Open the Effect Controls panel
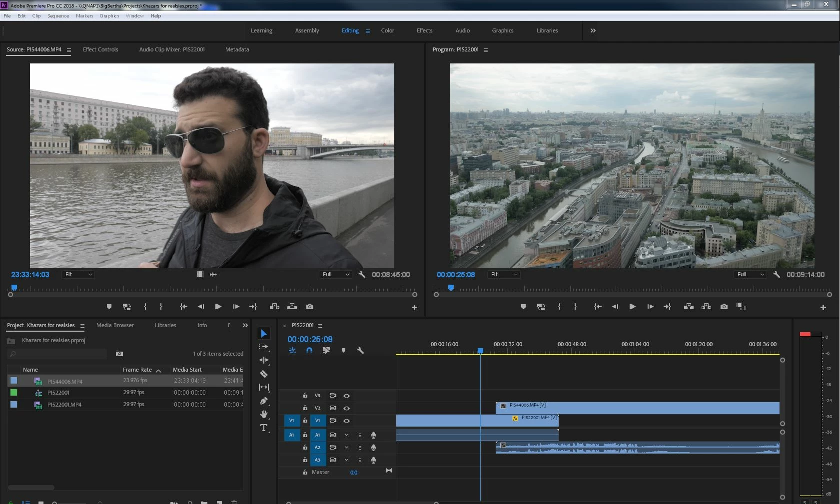This screenshot has width=840, height=504. point(100,49)
